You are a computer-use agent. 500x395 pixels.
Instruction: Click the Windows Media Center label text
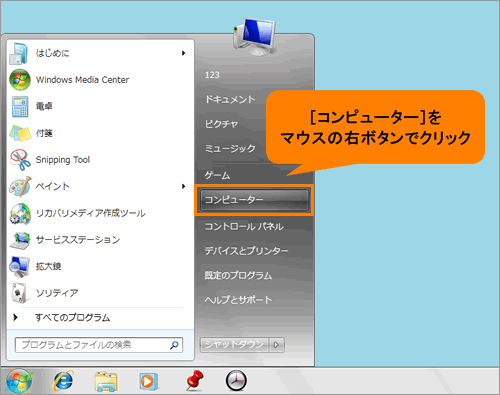(82, 80)
